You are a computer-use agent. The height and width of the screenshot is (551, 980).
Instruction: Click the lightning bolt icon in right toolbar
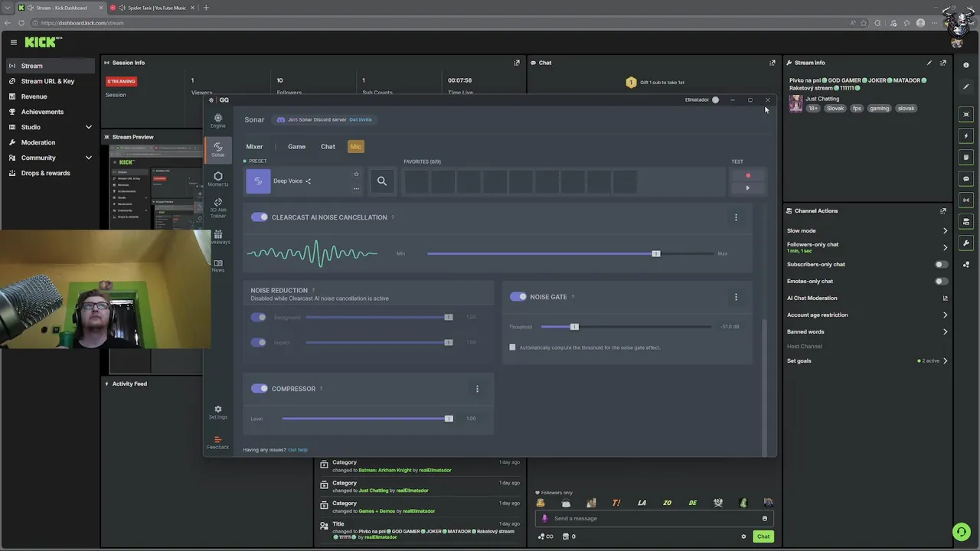click(x=966, y=135)
